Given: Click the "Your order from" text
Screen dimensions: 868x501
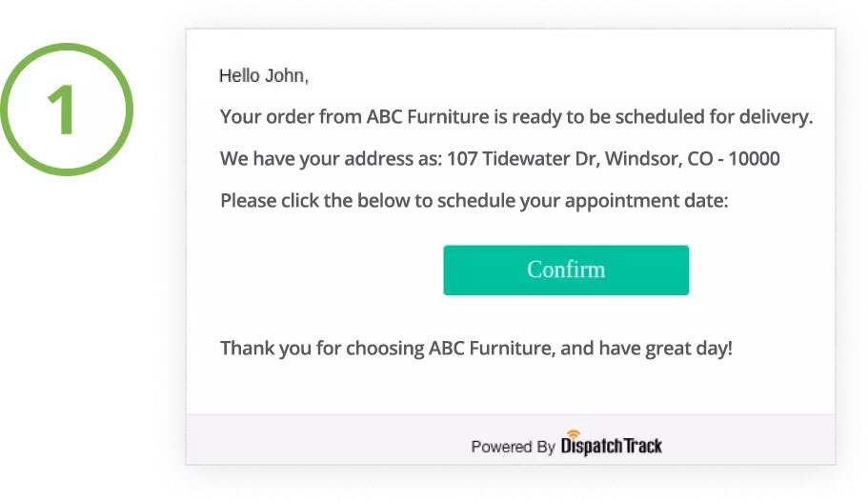Looking at the screenshot, I should point(290,117).
